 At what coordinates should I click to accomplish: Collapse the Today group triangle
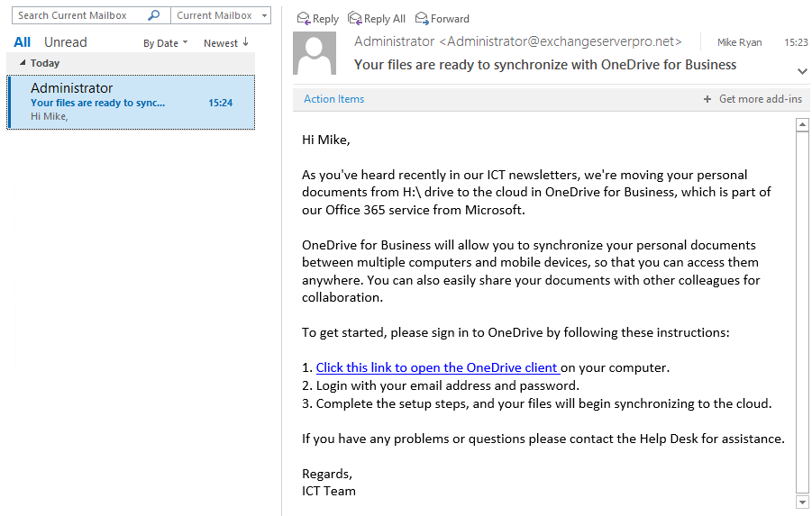[x=23, y=63]
